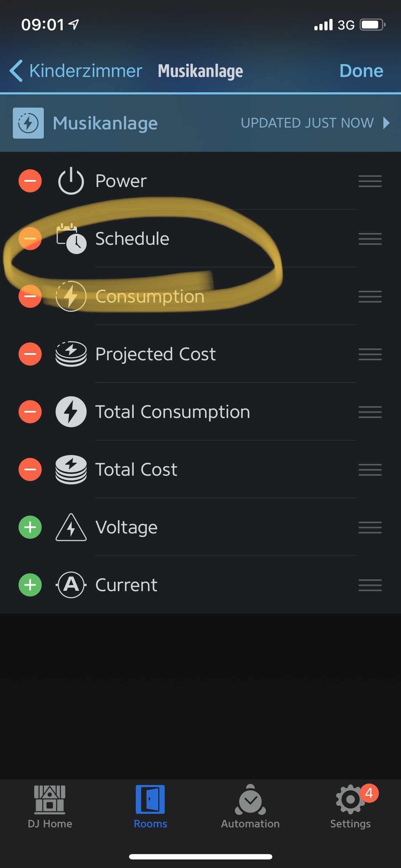Tap the Voltage triangle icon
The width and height of the screenshot is (401, 868).
click(71, 527)
